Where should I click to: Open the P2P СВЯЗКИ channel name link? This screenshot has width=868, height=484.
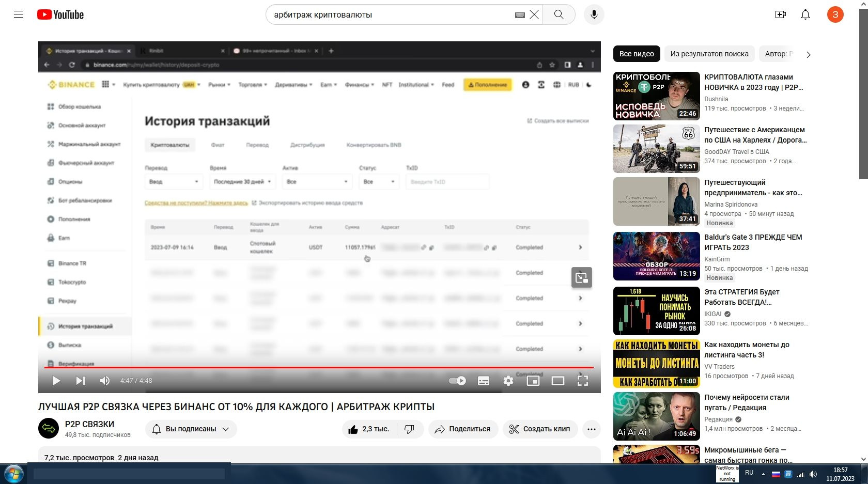pyautogui.click(x=89, y=424)
